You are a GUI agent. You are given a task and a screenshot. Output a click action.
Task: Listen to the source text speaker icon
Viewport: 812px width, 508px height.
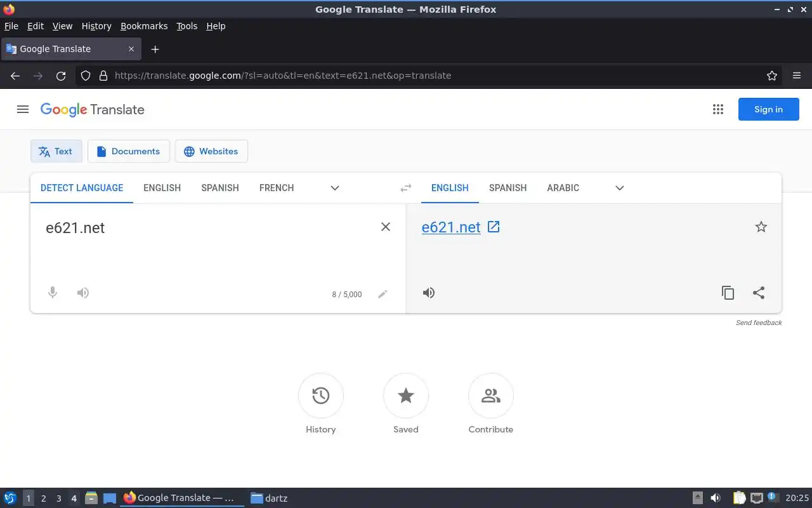tap(83, 293)
